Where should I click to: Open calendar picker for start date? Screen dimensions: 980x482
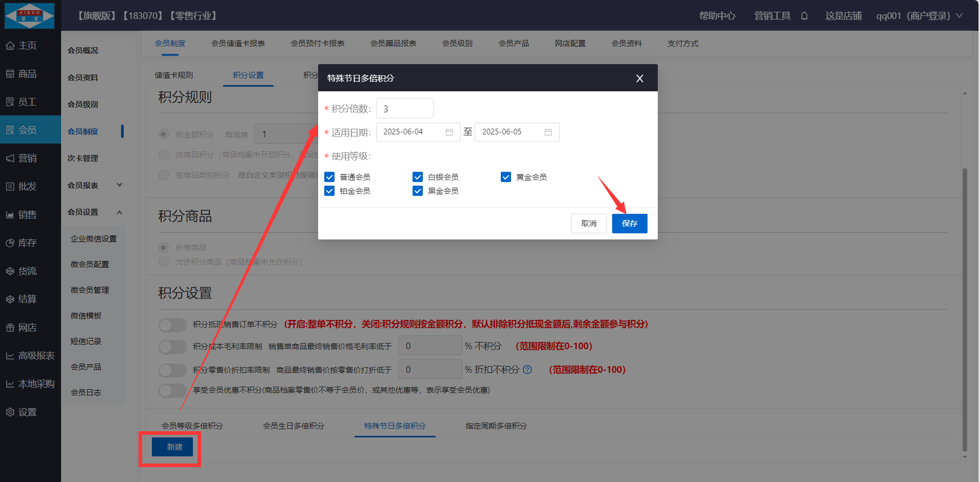pyautogui.click(x=449, y=132)
